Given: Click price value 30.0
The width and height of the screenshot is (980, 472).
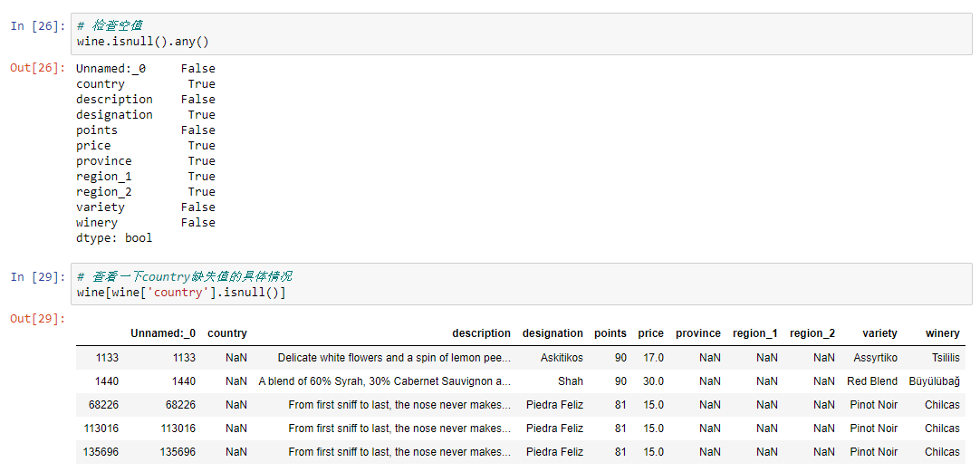Looking at the screenshot, I should click(x=653, y=380).
